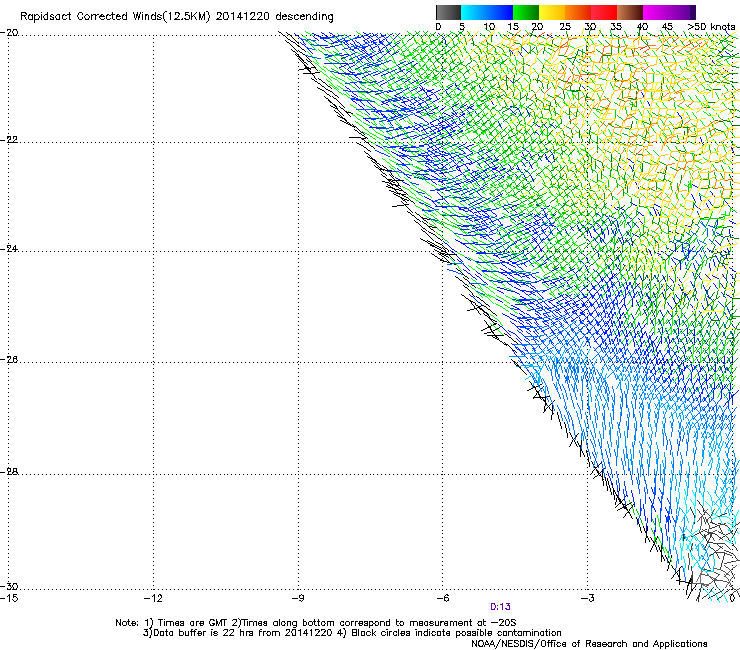Click the gray low-wind barb cluster near -30 latitude

716,550
